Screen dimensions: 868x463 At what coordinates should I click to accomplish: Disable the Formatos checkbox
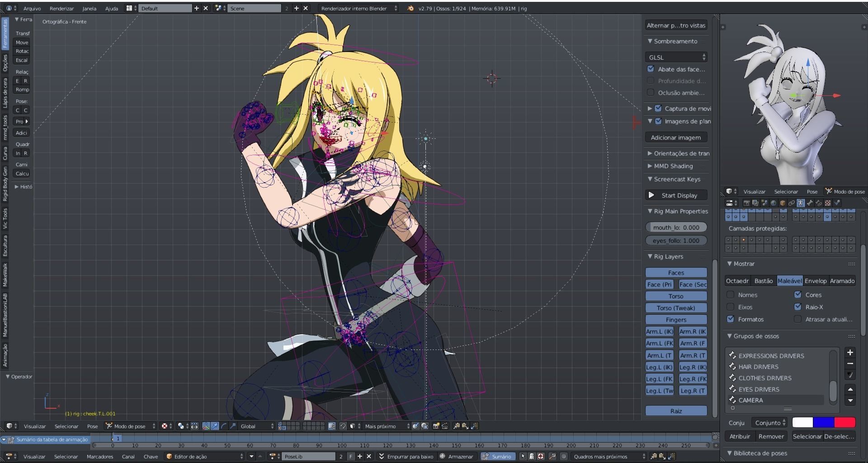[730, 319]
